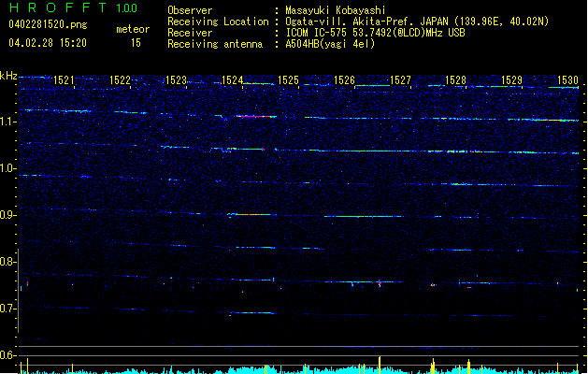The height and width of the screenshot is (374, 588).
Task: Click the 1524 time axis marker
Action: point(233,80)
